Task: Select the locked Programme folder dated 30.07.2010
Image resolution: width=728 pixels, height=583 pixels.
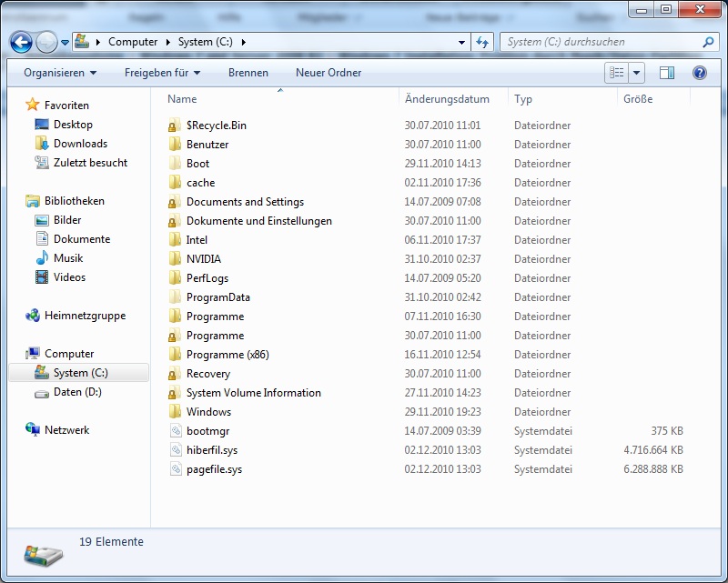Action: point(215,335)
